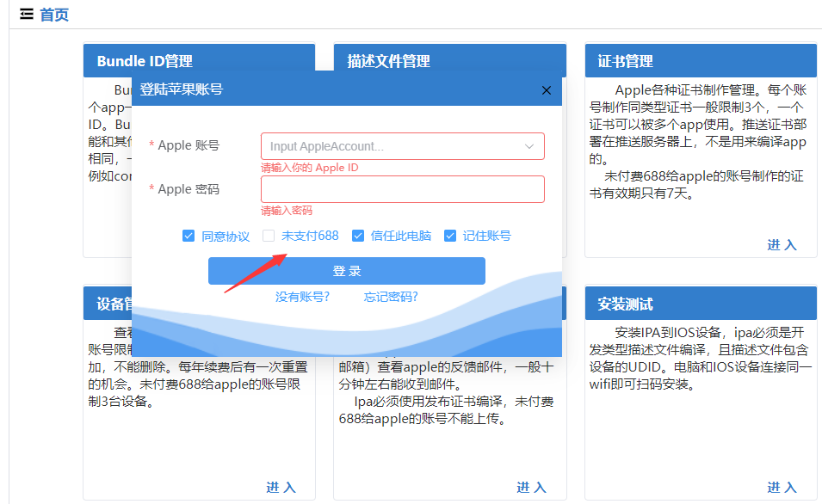Click the Apple 账号 field label

coord(189,145)
